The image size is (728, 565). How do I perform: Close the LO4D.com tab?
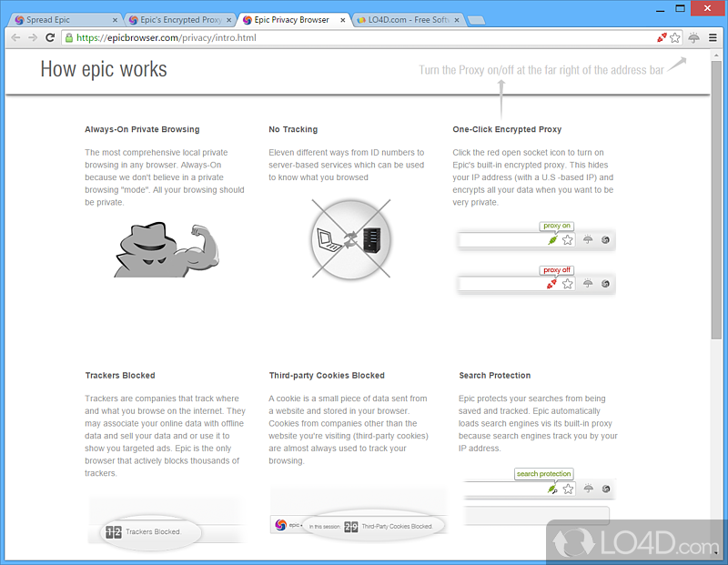(x=457, y=20)
